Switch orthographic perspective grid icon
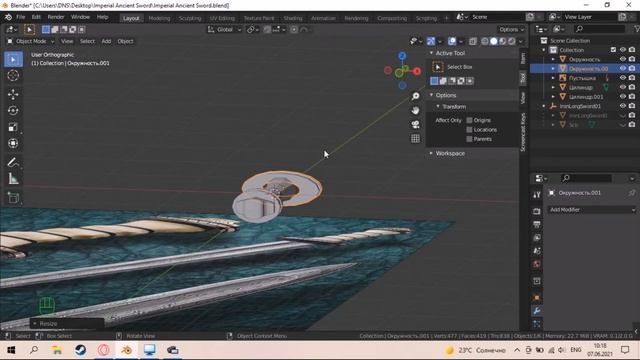The image size is (640, 360). click(415, 138)
